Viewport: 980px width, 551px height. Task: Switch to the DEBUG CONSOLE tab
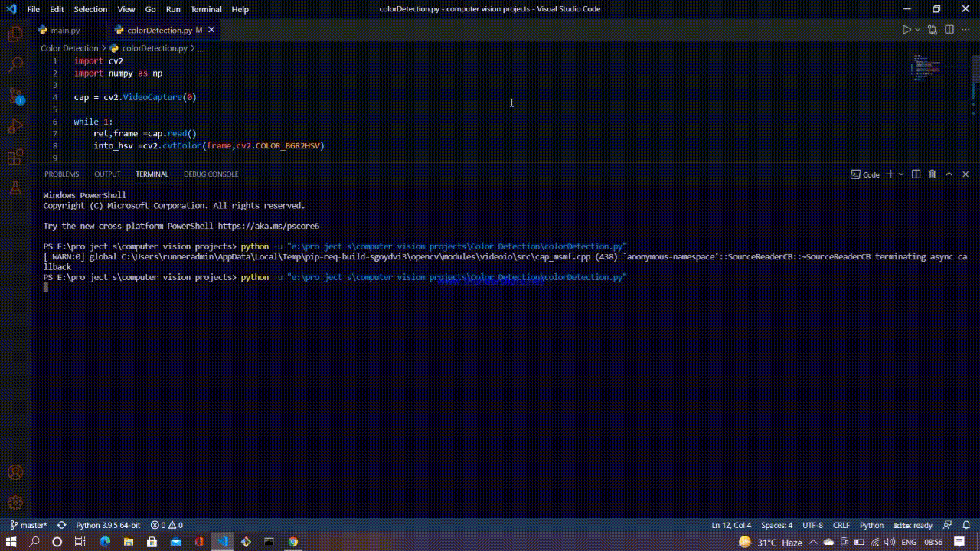tap(211, 174)
